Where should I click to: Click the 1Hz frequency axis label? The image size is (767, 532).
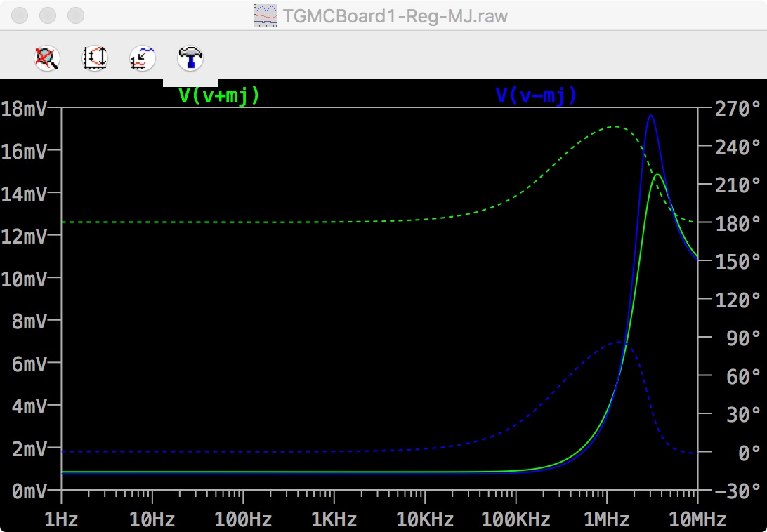pyautogui.click(x=61, y=519)
